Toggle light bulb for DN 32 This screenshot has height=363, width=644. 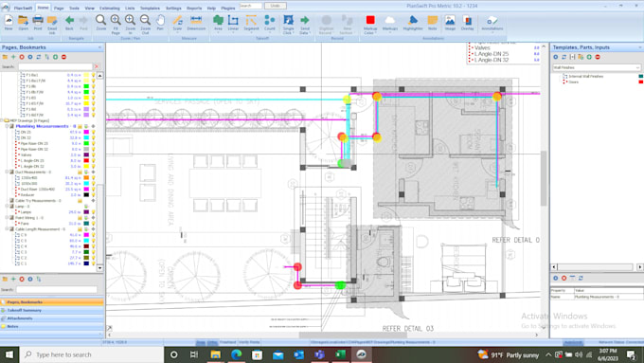pos(93,137)
